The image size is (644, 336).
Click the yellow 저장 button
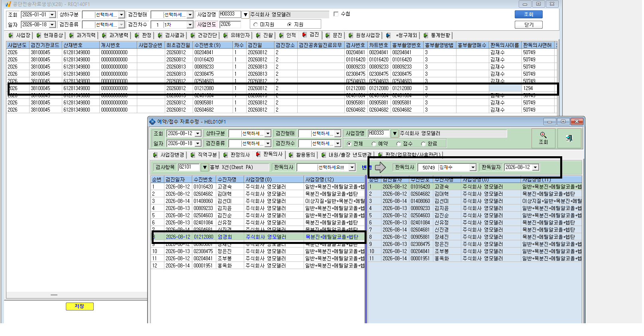[80, 306]
